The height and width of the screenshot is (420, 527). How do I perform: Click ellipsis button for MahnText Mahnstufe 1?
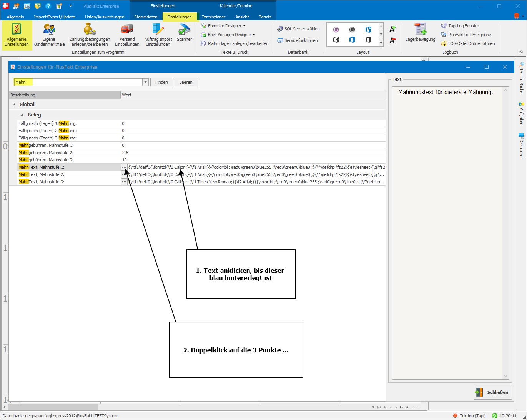(x=124, y=167)
